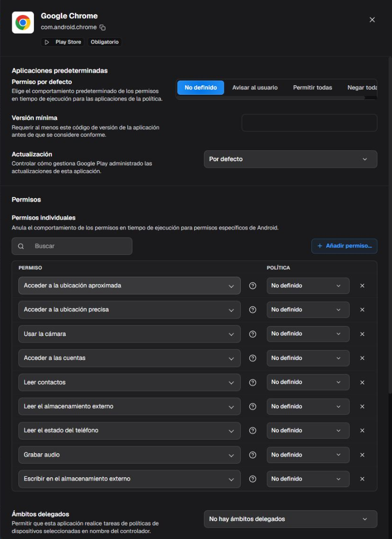392x539 pixels.
Task: Set policy for ubicación precisa
Action: 308,310
